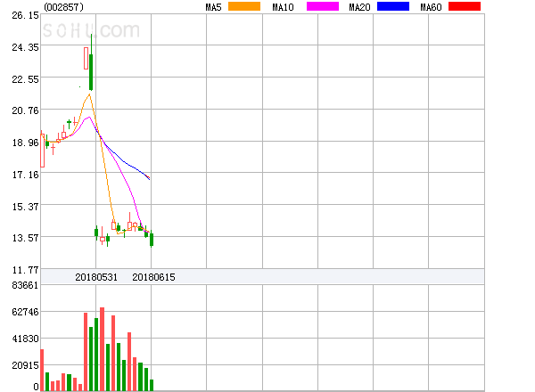The image size is (535, 392).
Task: Click the 20180531 date label
Action: coord(96,277)
